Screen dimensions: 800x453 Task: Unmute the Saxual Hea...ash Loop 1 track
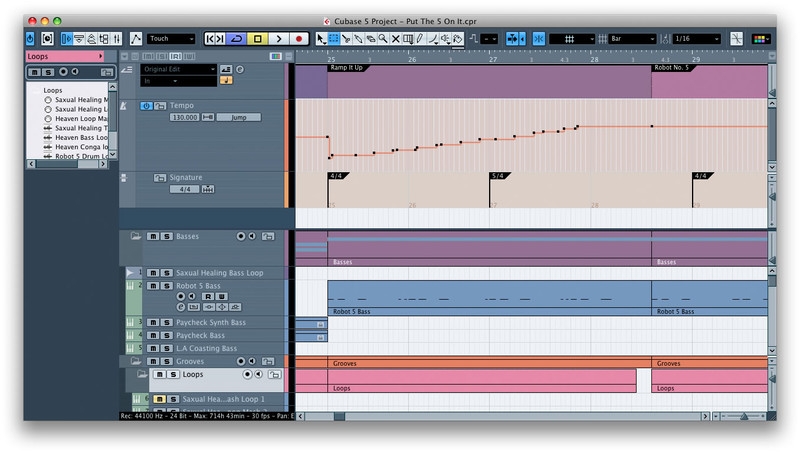click(x=159, y=399)
